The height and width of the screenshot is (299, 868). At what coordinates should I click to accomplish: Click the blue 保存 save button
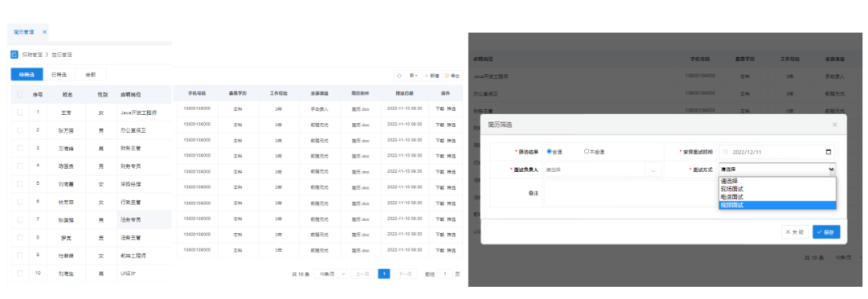click(826, 232)
